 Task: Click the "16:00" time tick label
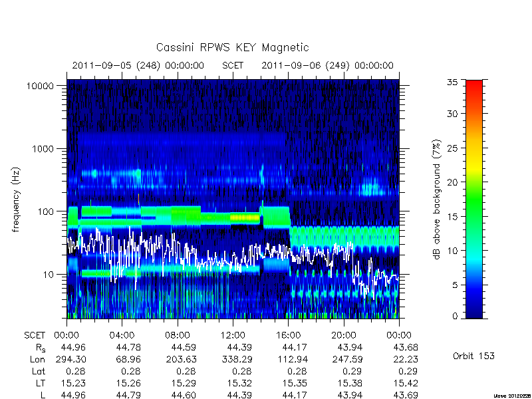tap(288, 336)
